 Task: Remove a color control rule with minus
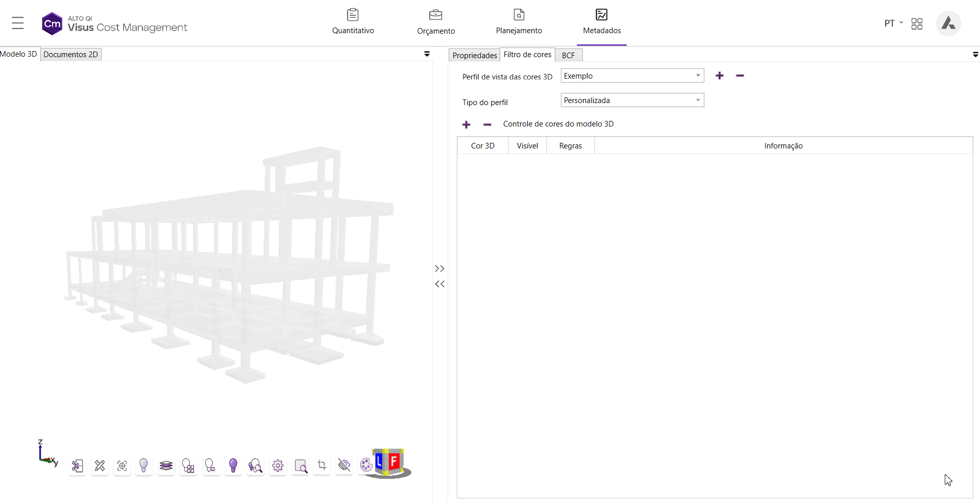tap(487, 124)
